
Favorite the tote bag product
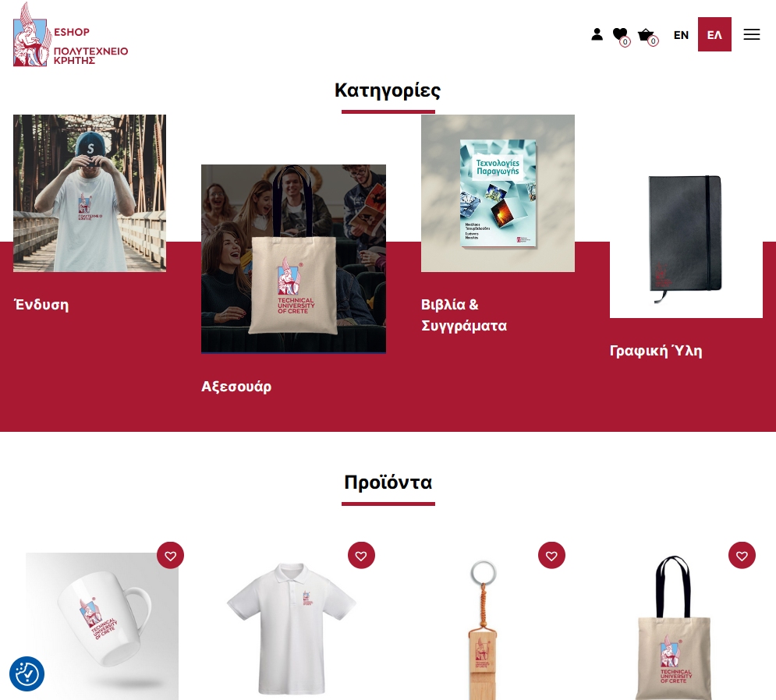[x=742, y=556]
